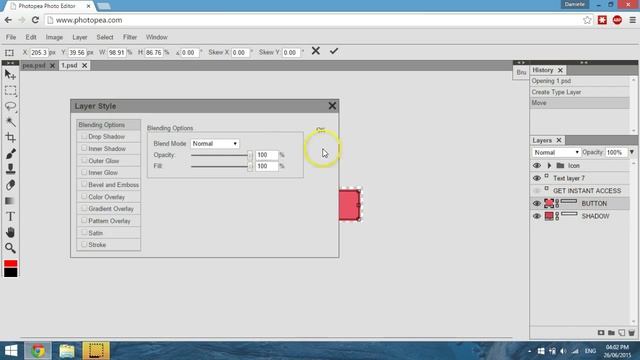Click the transform icon in options bar

pos(9,53)
